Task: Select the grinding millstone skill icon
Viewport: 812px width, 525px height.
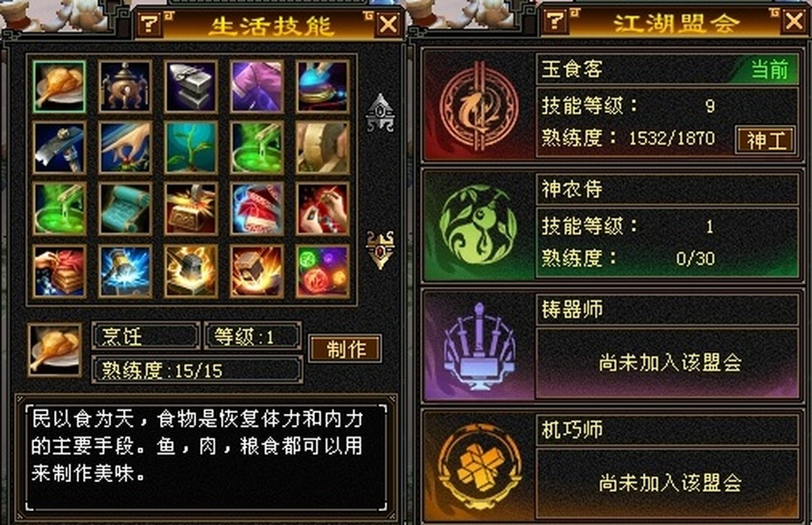Action: pos(323,148)
